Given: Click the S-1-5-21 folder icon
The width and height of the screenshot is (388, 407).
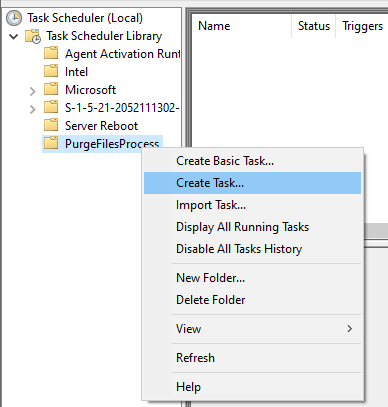Looking at the screenshot, I should coord(51,107).
